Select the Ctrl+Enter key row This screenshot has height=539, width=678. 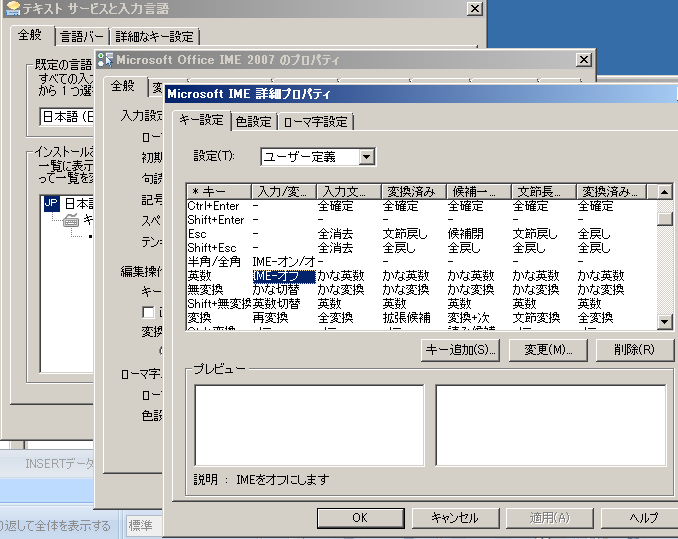click(x=214, y=206)
